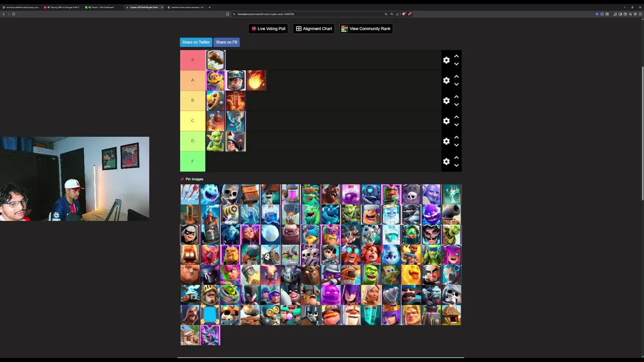Click View Community Rank button
Image resolution: width=644 pixels, height=362 pixels.
pos(366,29)
